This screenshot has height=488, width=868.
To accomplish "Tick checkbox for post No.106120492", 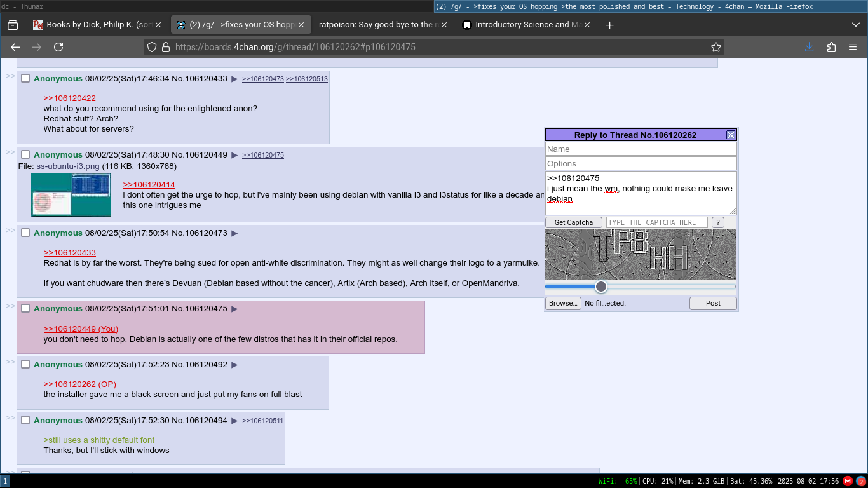I will click(25, 364).
